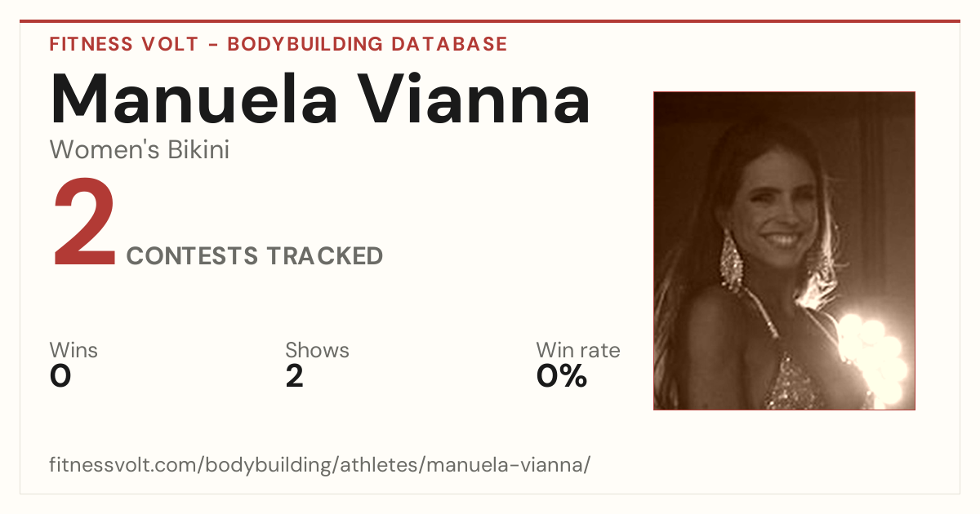Screen dimensions: 980x514
Task: Open the fitnessvolt.com athlete URL link
Action: (319, 466)
